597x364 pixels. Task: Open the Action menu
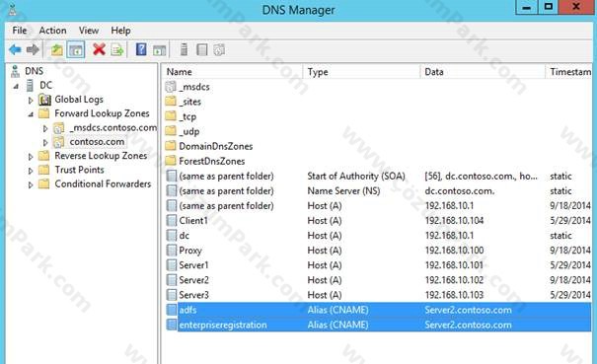52,31
